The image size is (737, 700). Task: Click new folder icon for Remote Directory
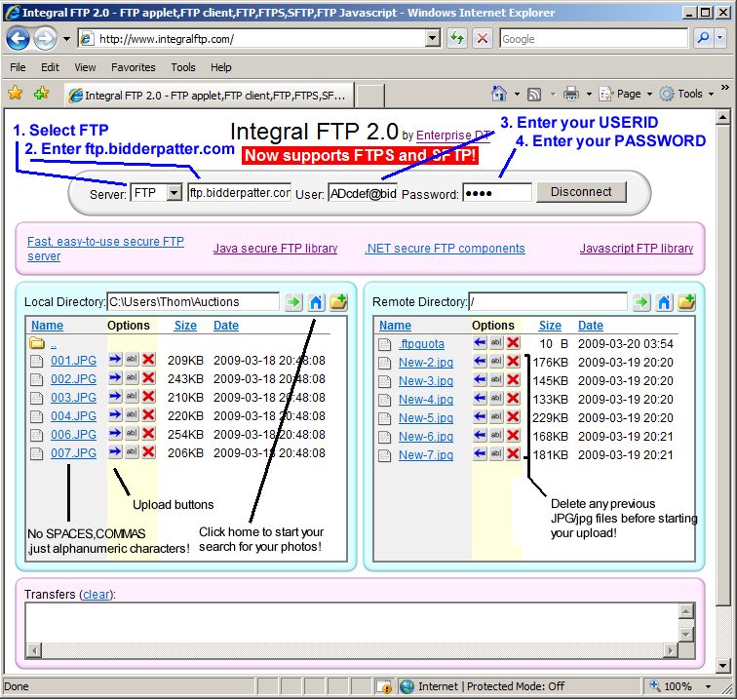pos(686,302)
